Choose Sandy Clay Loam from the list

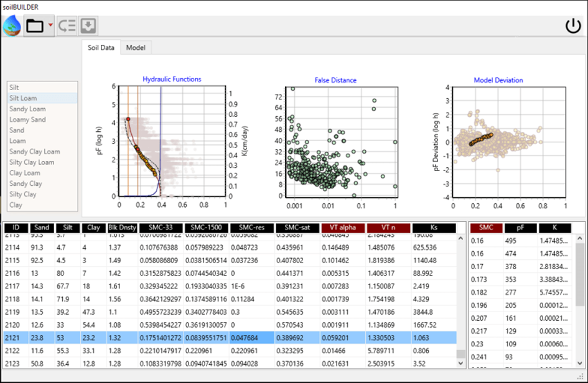(x=34, y=152)
